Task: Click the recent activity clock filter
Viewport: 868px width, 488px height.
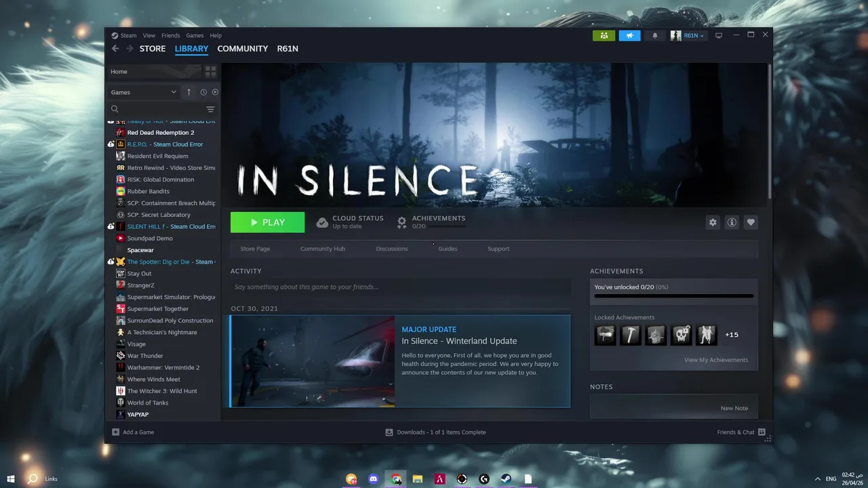Action: (203, 92)
